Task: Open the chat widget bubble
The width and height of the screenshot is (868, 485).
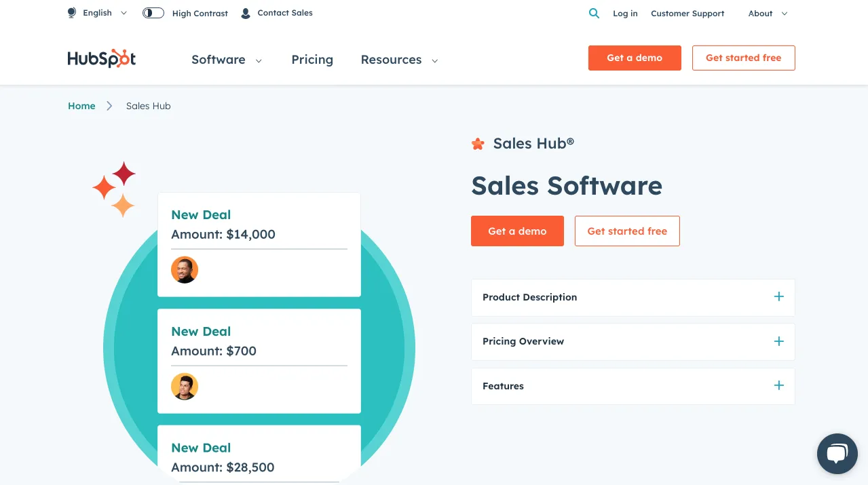Action: (837, 454)
